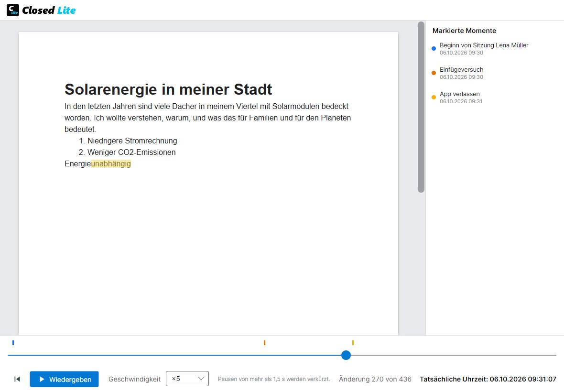This screenshot has height=392, width=564.
Task: Click the 'Änderung 270 von 436' counter
Action: coord(375,379)
